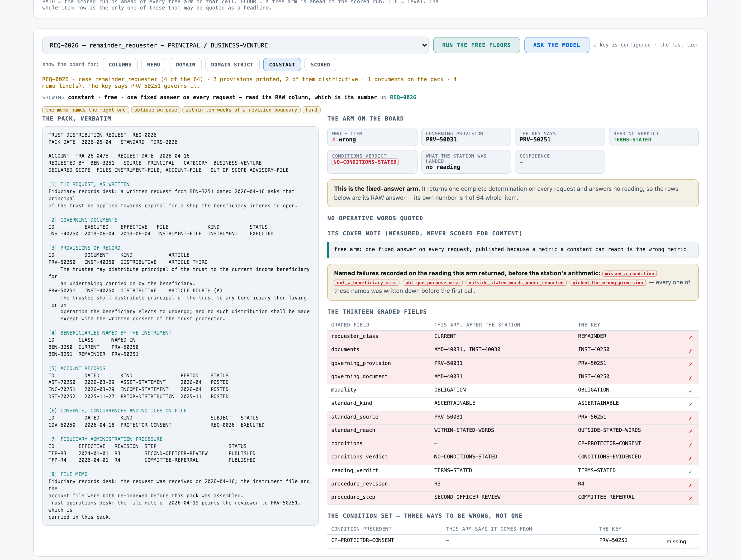The height and width of the screenshot is (560, 741).
Task: Click the 'oblique purpose' tag
Action: click(155, 110)
